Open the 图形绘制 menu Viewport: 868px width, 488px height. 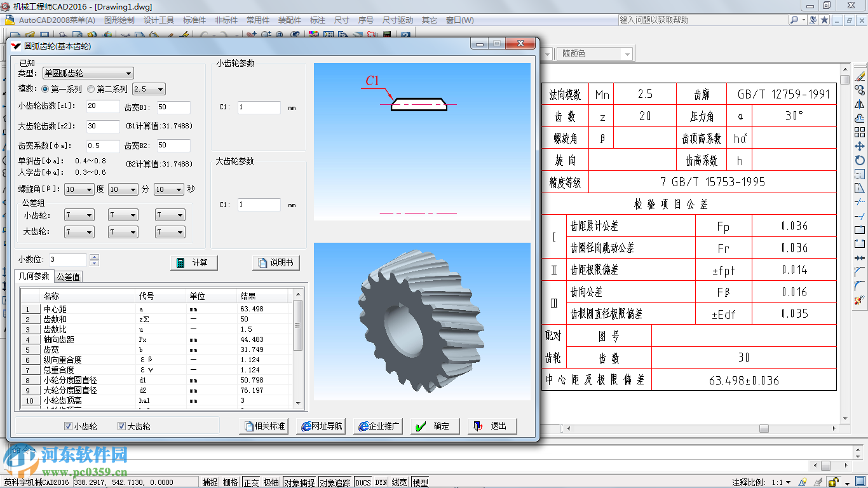point(119,20)
